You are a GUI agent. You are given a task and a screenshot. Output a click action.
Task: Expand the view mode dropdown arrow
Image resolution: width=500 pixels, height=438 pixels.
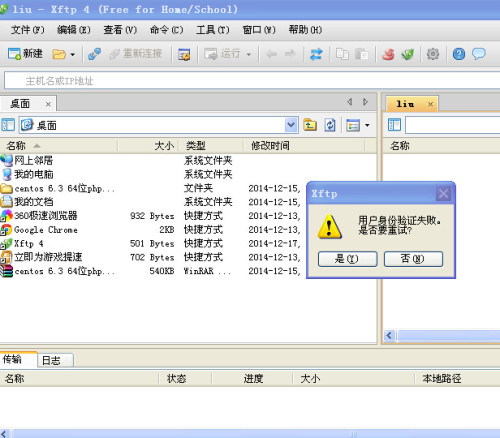coord(367,125)
